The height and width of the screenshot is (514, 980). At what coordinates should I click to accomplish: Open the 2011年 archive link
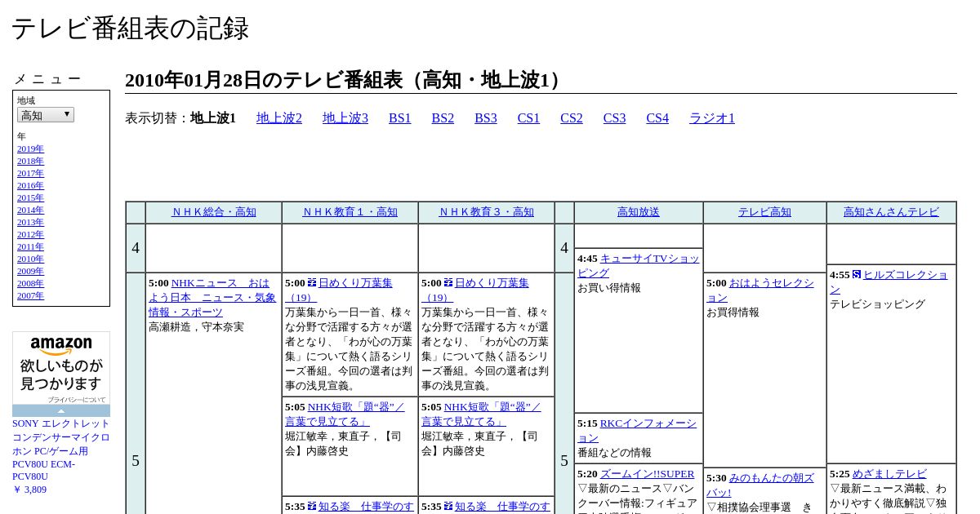(30, 246)
